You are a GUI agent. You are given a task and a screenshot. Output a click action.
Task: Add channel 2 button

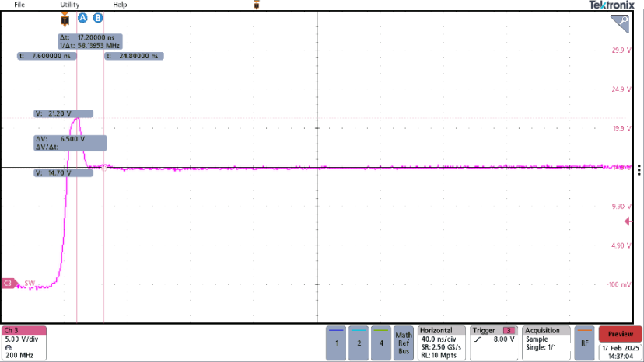[x=359, y=343]
